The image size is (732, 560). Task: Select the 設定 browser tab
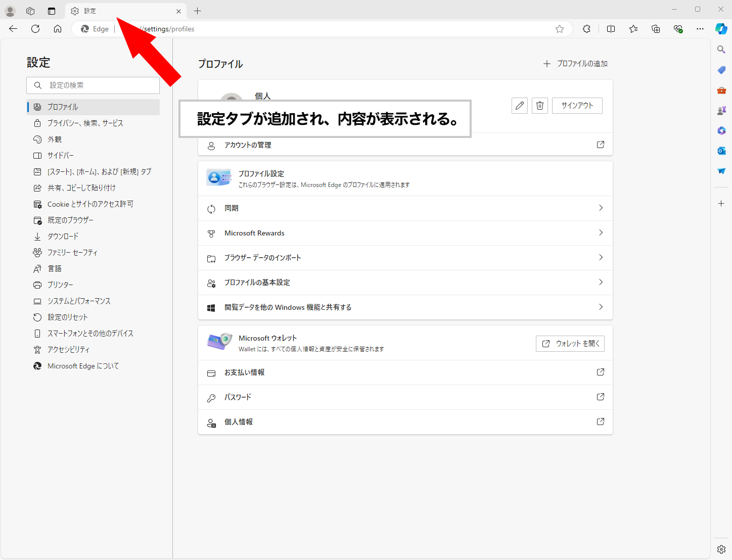click(x=125, y=11)
